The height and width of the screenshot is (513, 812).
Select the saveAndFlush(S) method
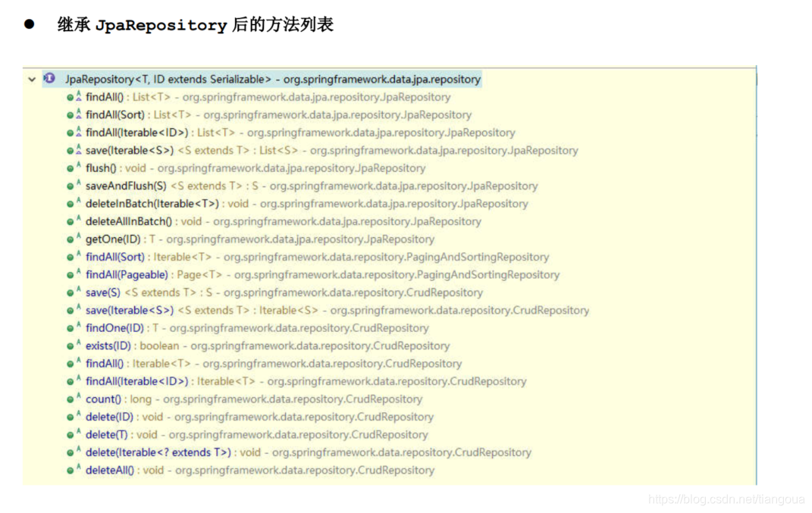[x=312, y=186]
